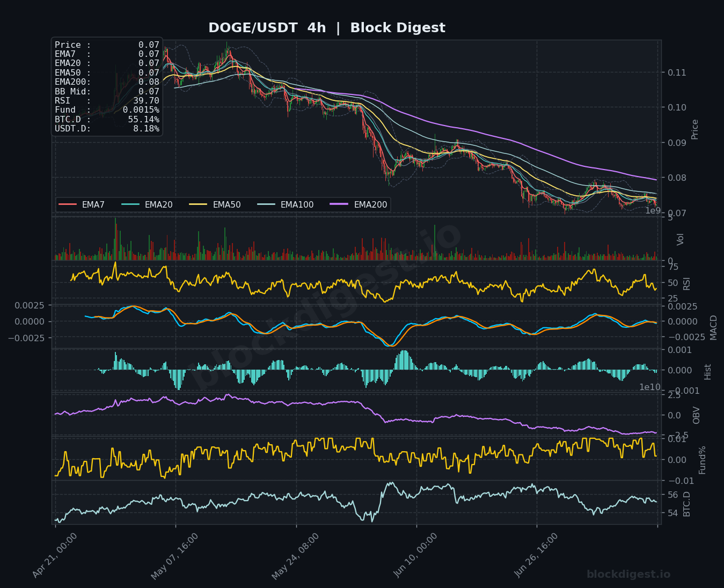Click the blockdigest.io footer text

pos(628,575)
